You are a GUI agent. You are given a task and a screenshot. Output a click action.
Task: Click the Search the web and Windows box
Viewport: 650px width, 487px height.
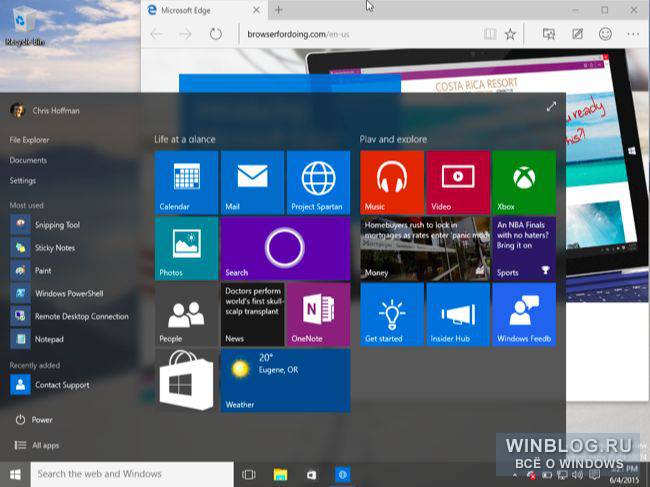[x=132, y=474]
